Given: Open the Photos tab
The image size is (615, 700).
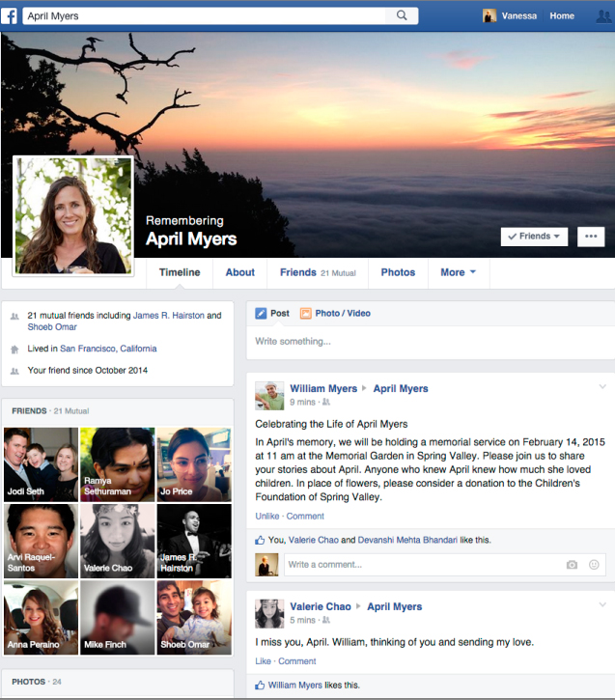Looking at the screenshot, I should pyautogui.click(x=398, y=272).
